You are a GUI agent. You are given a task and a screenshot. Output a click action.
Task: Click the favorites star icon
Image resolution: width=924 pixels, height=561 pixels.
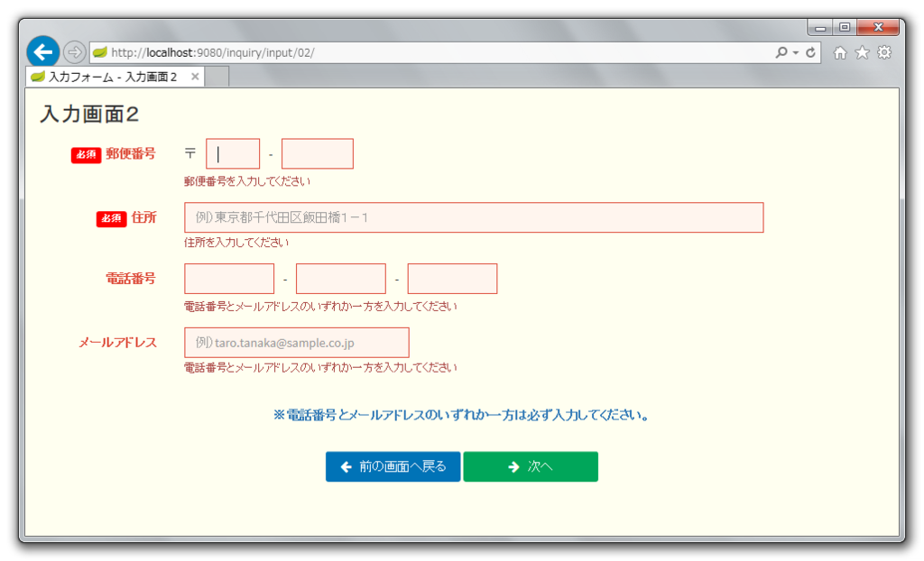click(x=862, y=52)
